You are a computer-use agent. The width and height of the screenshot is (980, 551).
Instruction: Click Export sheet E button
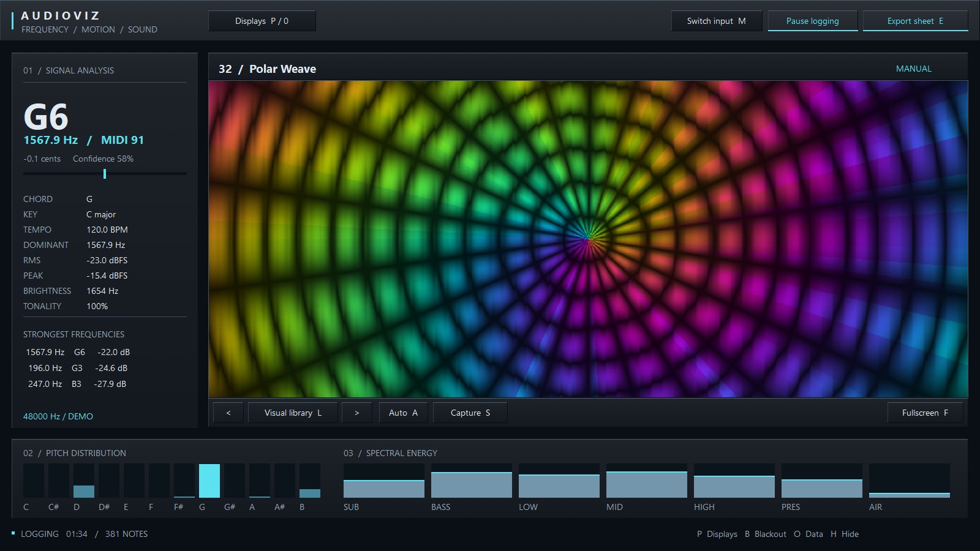[916, 21]
